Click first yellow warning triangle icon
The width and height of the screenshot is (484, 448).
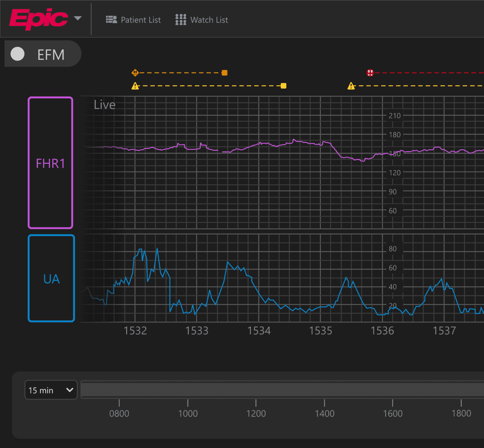coord(135,86)
